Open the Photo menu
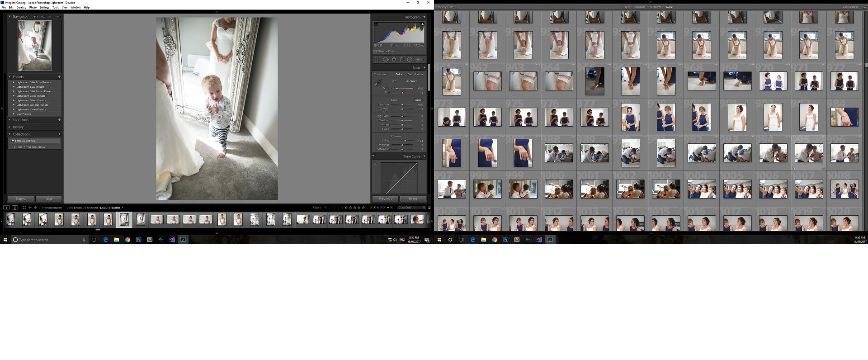Image resolution: width=868 pixels, height=360 pixels. pos(33,7)
